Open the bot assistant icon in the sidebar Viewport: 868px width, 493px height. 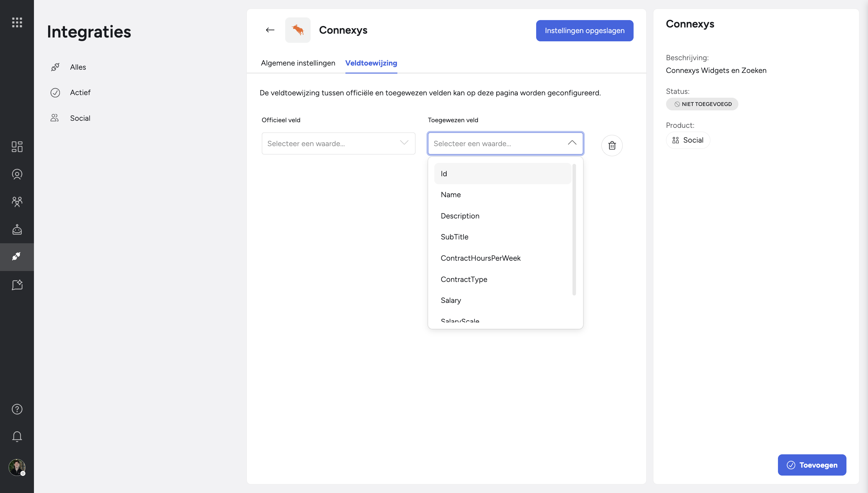tap(17, 229)
